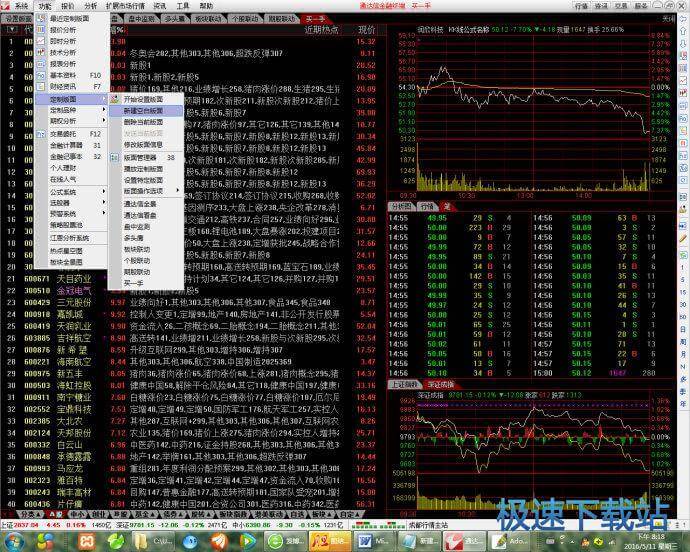This screenshot has width=690, height=552.
Task: Click the 基本资料 F10 icon in menu
Action: [x=40, y=75]
